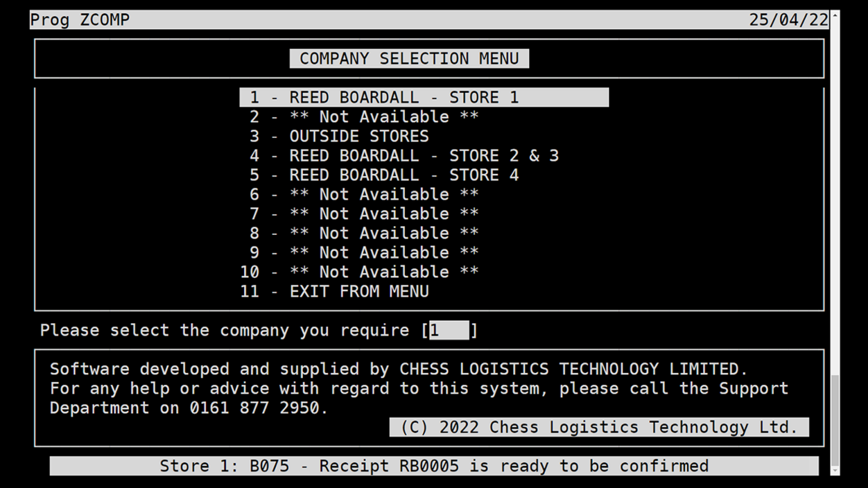Click option 8 Not Available line
Image resolution: width=868 pixels, height=488 pixels.
click(364, 233)
